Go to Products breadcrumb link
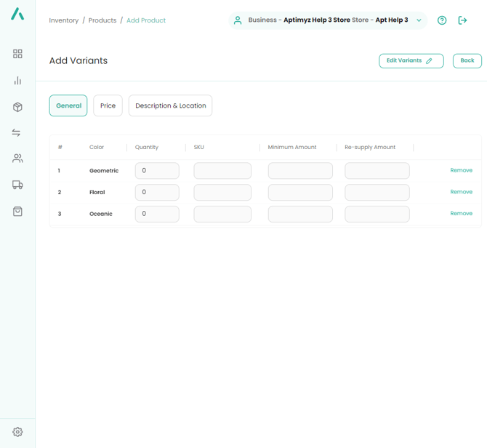Viewport: 487px width, 448px height. (102, 20)
